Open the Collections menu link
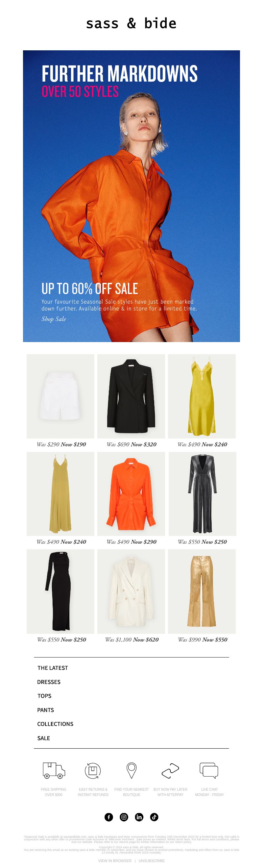 pos(55,724)
